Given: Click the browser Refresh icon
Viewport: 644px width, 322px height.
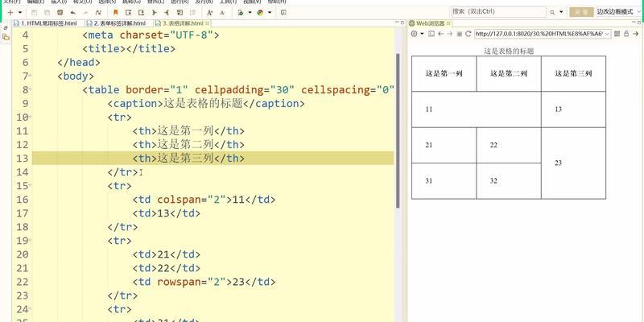Looking at the screenshot, I should 468,34.
